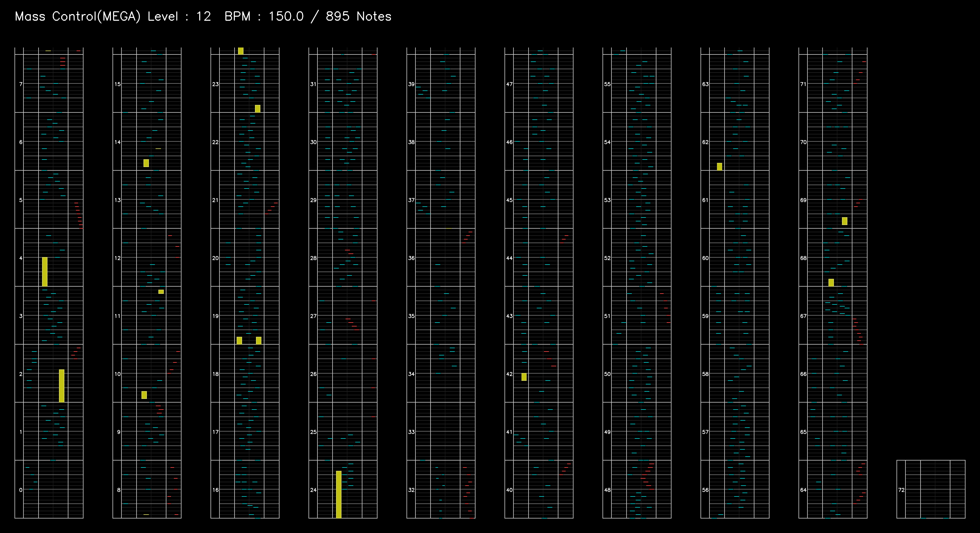
Task: Select the yellow note block in measure 68
Action: pyautogui.click(x=831, y=283)
